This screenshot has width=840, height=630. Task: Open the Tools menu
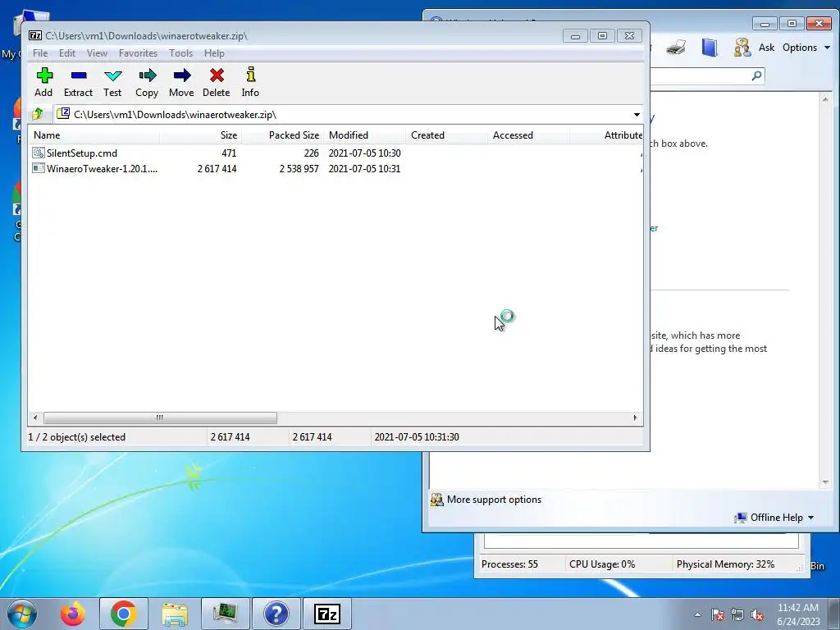[x=180, y=53]
